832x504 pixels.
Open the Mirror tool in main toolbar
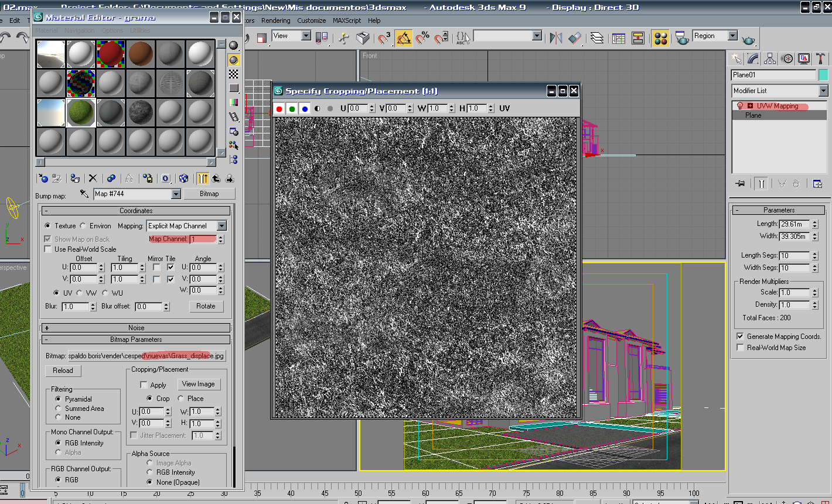point(555,38)
